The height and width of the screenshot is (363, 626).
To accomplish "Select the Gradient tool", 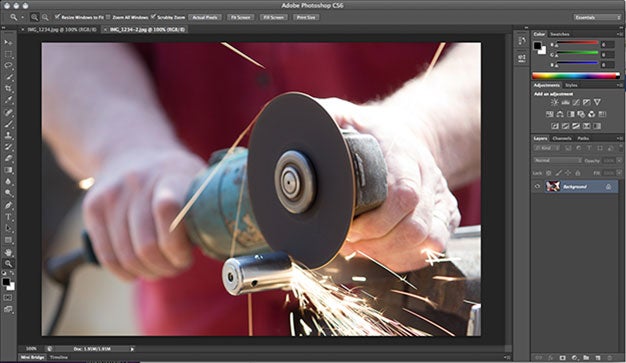I will coord(8,170).
